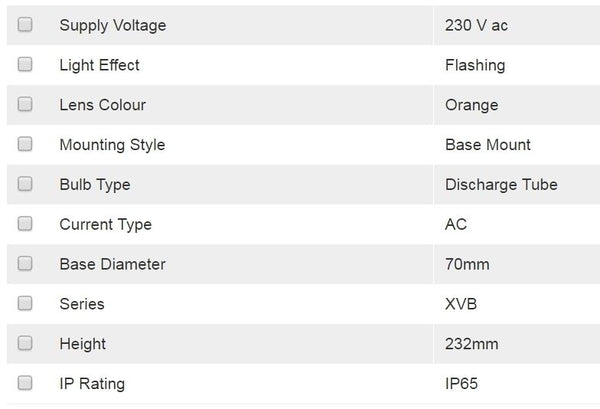Click the IP65 rating value
600x409 pixels.
463,384
